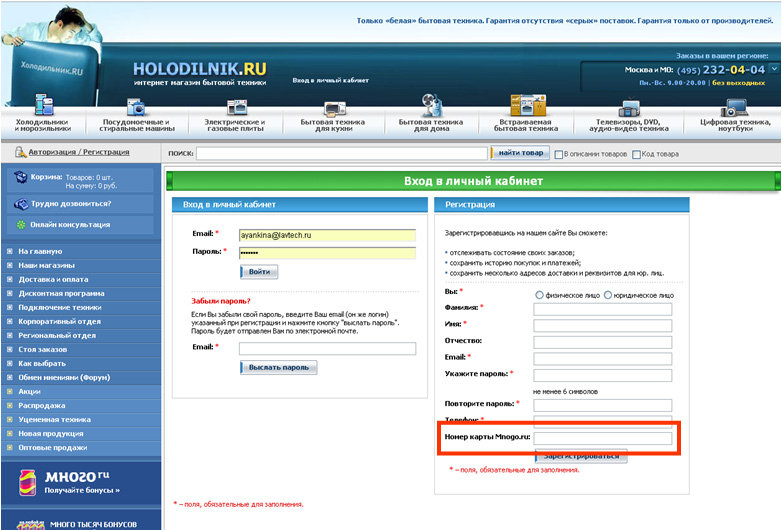The width and height of the screenshot is (782, 530).
Task: Click the 'Повторите пароль' field
Action: 602,405
